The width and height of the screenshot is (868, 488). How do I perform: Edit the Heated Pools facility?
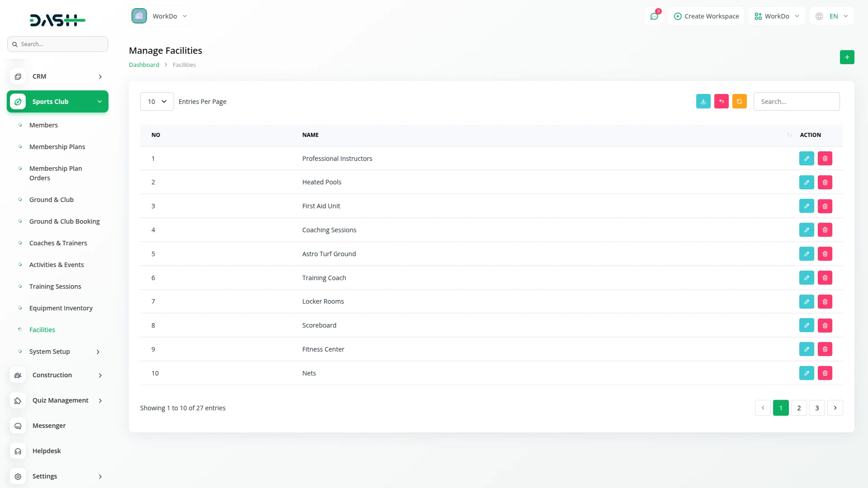pos(806,183)
